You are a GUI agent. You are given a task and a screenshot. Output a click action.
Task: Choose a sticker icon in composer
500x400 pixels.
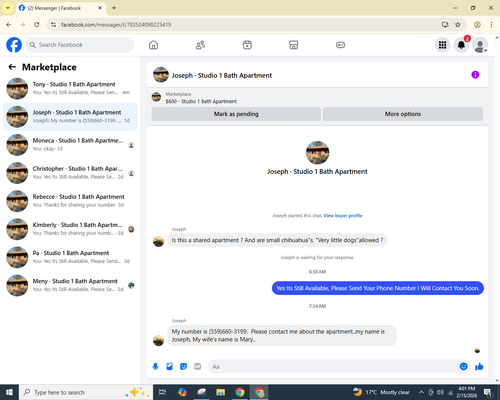click(183, 367)
